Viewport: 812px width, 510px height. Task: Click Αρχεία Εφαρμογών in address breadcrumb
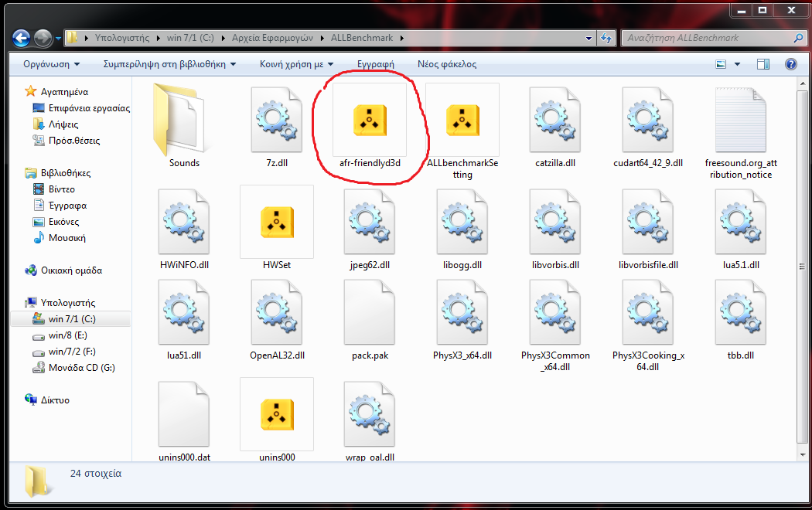pos(272,38)
